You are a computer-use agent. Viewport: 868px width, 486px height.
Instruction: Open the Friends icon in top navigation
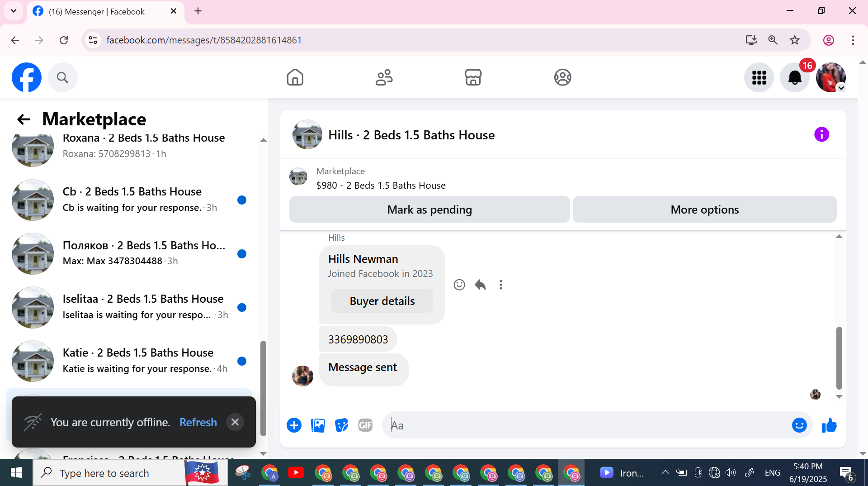[384, 77]
